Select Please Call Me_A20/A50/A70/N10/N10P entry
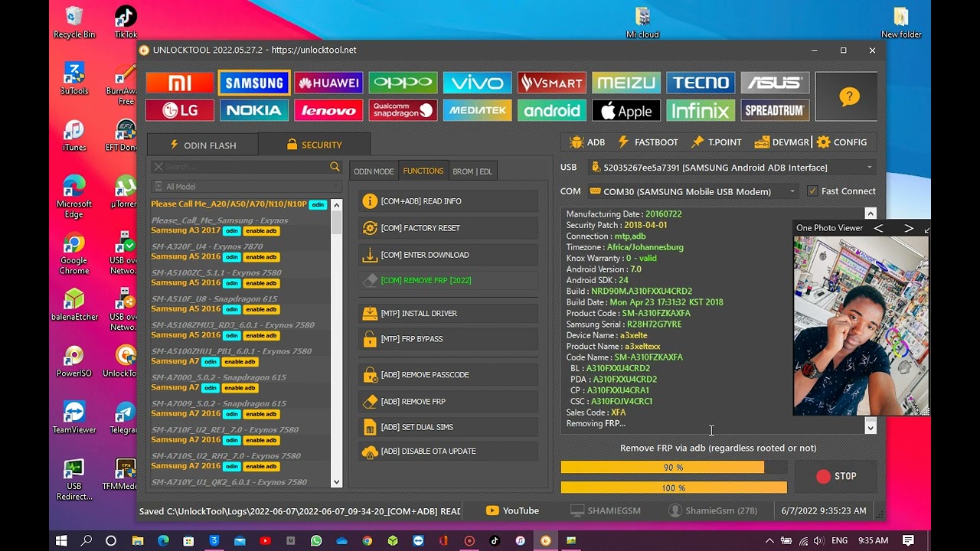Viewport: 980px width, 551px height. (239, 204)
